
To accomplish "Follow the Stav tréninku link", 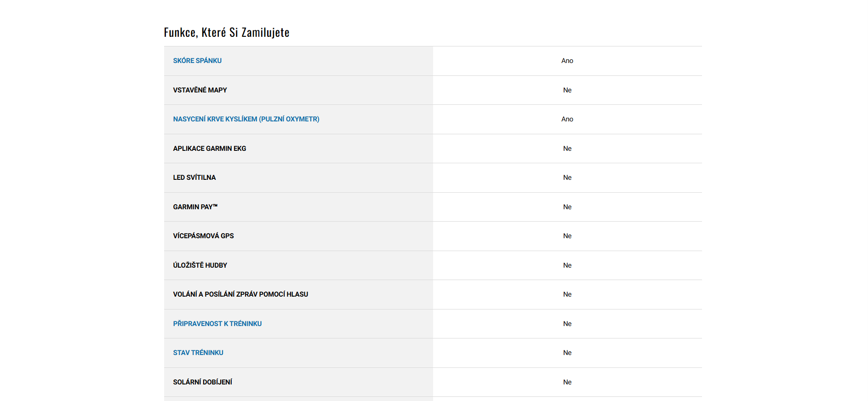I will click(x=198, y=353).
